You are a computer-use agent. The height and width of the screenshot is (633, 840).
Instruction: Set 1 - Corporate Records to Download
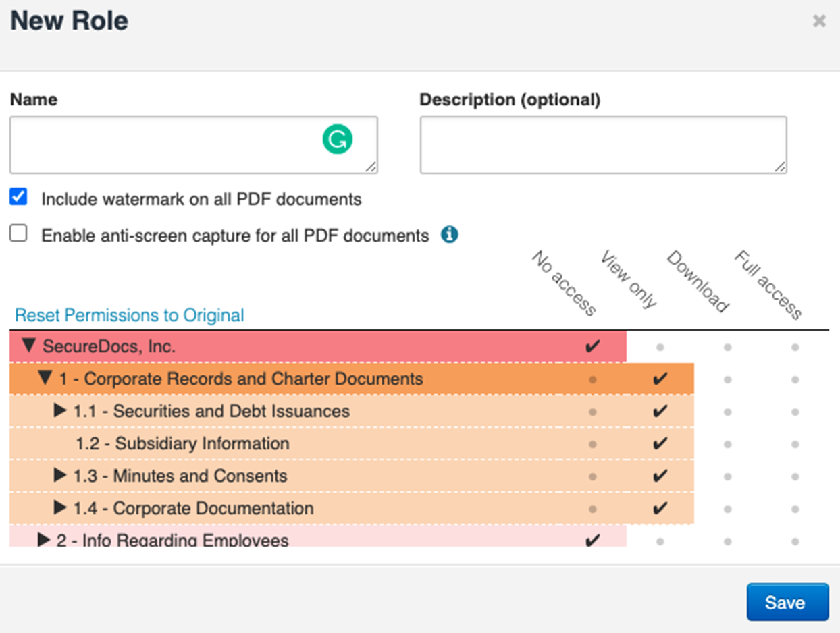[x=727, y=380]
